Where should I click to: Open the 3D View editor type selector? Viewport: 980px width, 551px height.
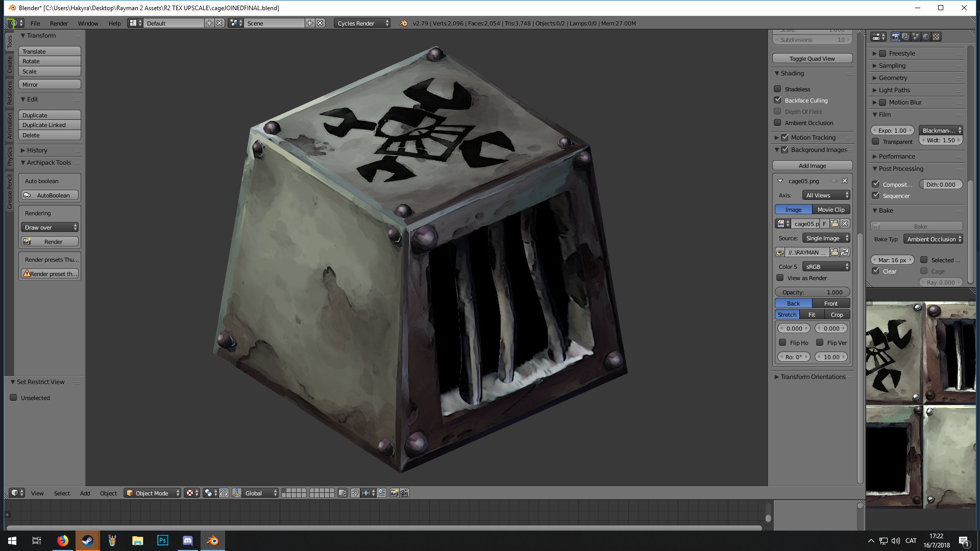coord(17,493)
